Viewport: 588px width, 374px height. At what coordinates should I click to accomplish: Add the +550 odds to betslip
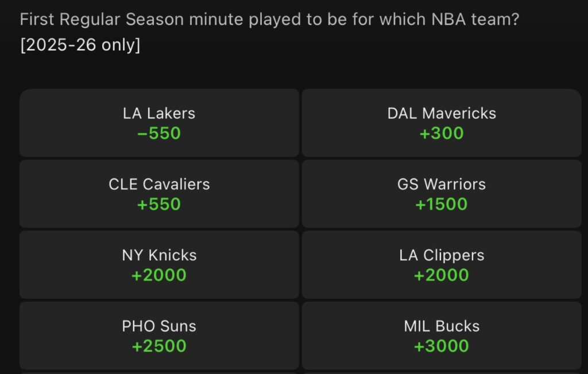(x=159, y=205)
